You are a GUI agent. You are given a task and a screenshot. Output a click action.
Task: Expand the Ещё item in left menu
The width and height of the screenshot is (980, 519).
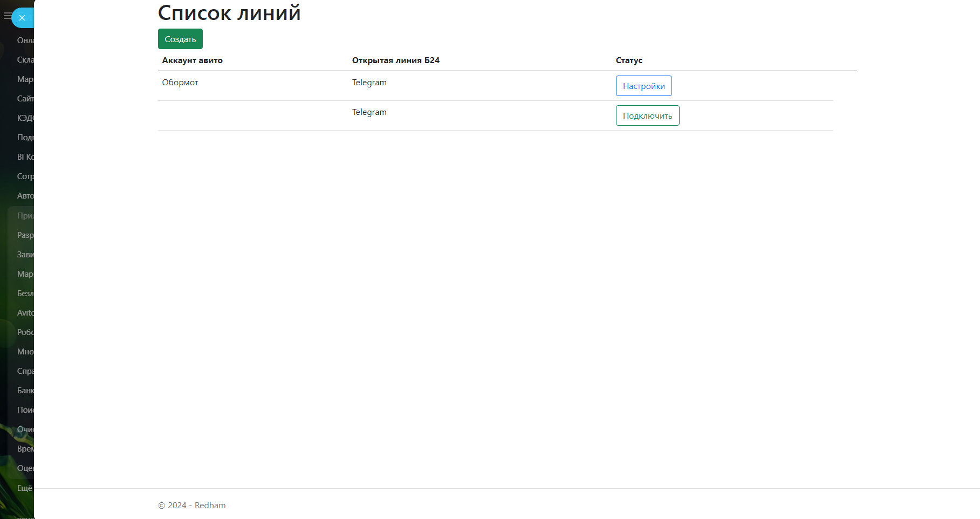tap(24, 488)
